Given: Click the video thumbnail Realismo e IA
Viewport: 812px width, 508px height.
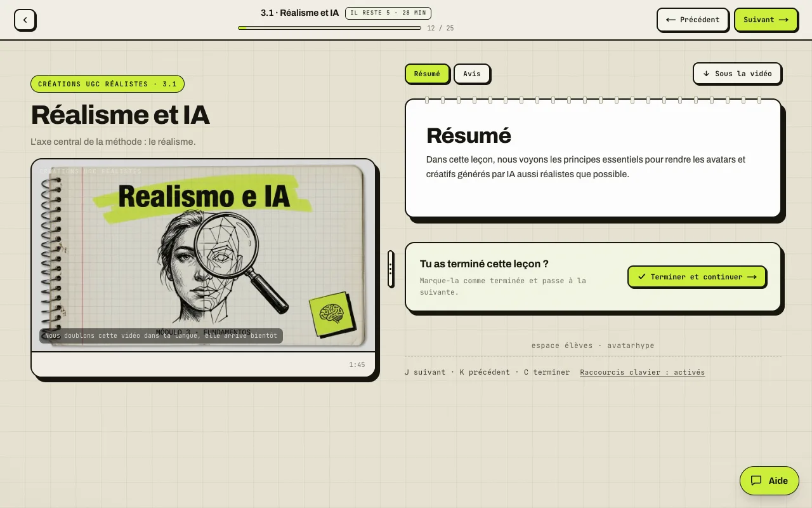Looking at the screenshot, I should click(x=203, y=255).
